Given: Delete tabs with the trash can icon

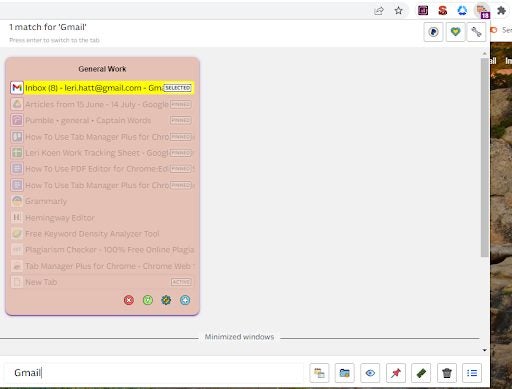Looking at the screenshot, I should point(447,373).
